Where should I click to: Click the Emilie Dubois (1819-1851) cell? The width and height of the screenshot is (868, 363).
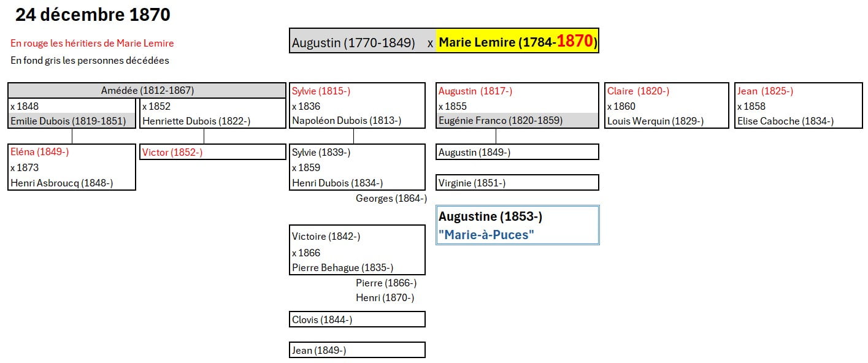point(72,121)
